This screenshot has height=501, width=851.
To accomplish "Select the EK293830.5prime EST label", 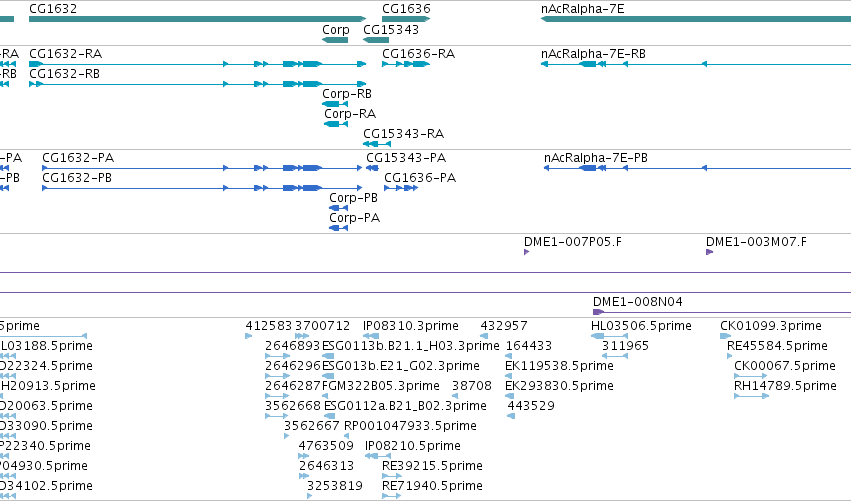I will tap(560, 386).
